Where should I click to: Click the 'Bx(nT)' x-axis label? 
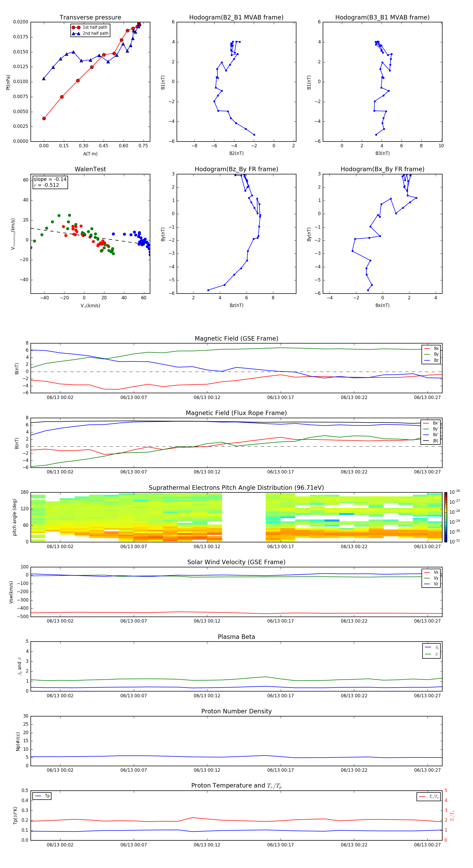coord(382,305)
